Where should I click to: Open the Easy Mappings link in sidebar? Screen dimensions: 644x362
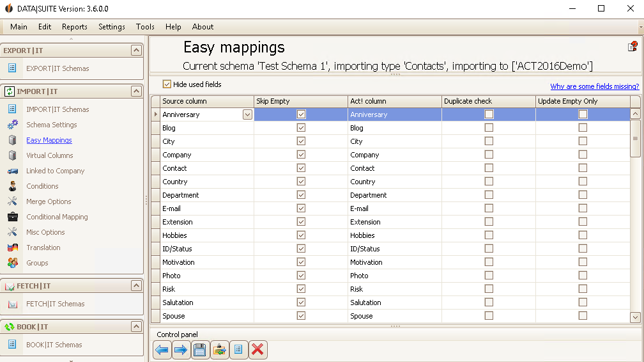pos(49,140)
